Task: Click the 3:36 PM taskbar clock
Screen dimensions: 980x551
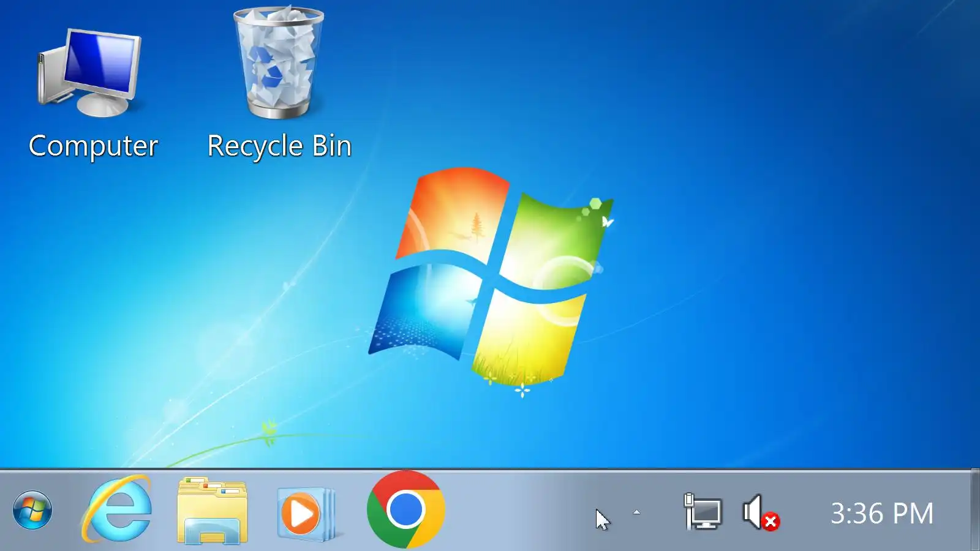Action: (x=882, y=513)
